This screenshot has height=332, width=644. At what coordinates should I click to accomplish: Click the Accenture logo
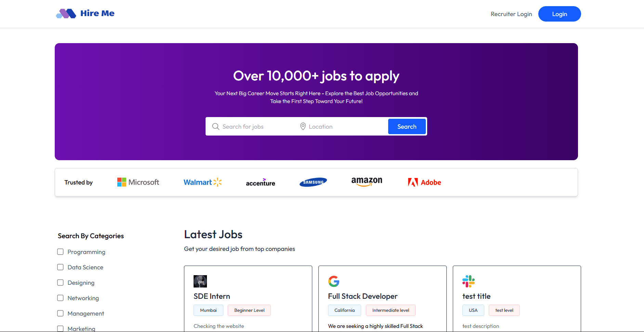click(260, 182)
